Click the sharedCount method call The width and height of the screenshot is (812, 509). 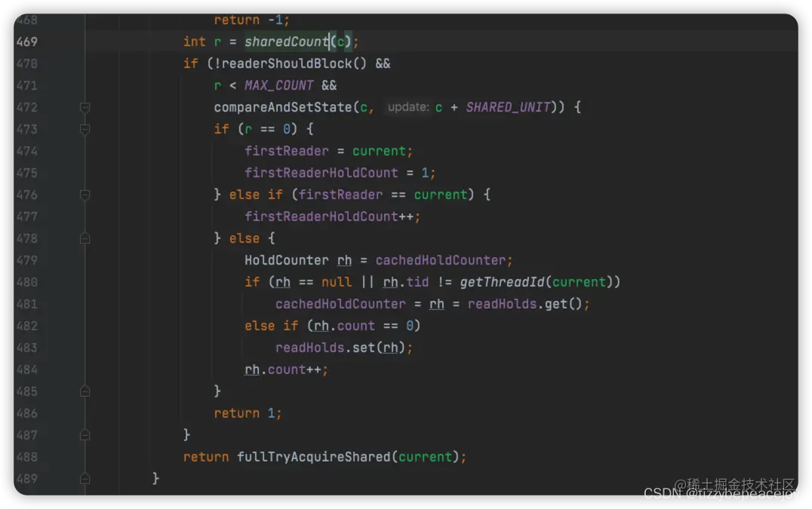click(287, 42)
